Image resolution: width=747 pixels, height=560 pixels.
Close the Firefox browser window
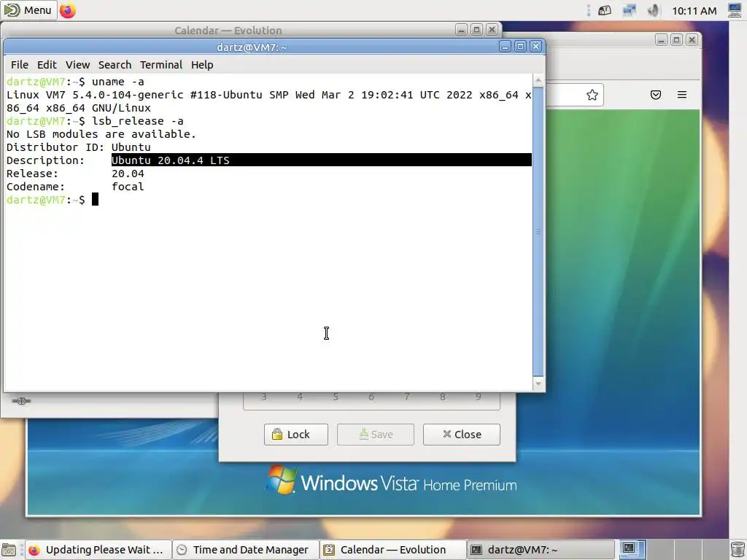pyautogui.click(x=692, y=39)
